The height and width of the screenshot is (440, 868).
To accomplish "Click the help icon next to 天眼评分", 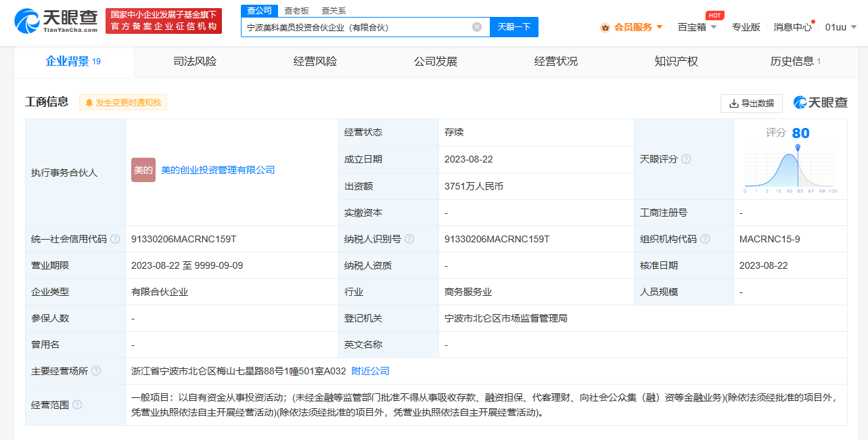I will click(x=686, y=159).
